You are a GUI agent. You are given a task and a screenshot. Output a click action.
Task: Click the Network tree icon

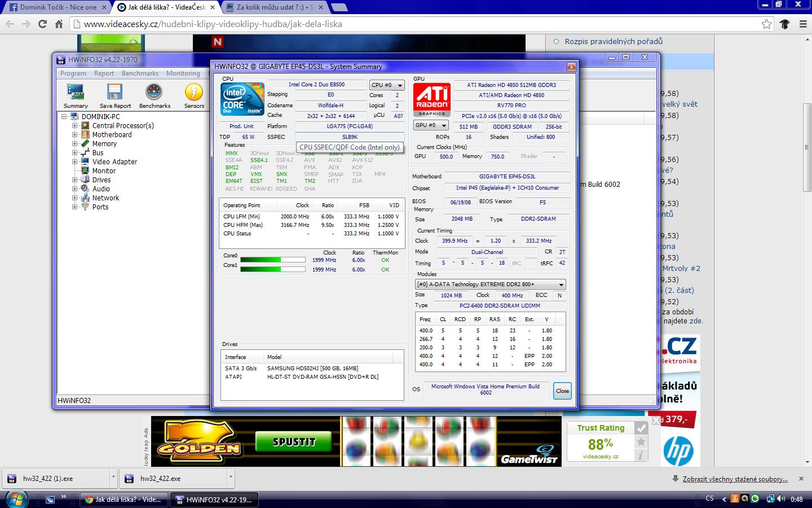coord(85,198)
